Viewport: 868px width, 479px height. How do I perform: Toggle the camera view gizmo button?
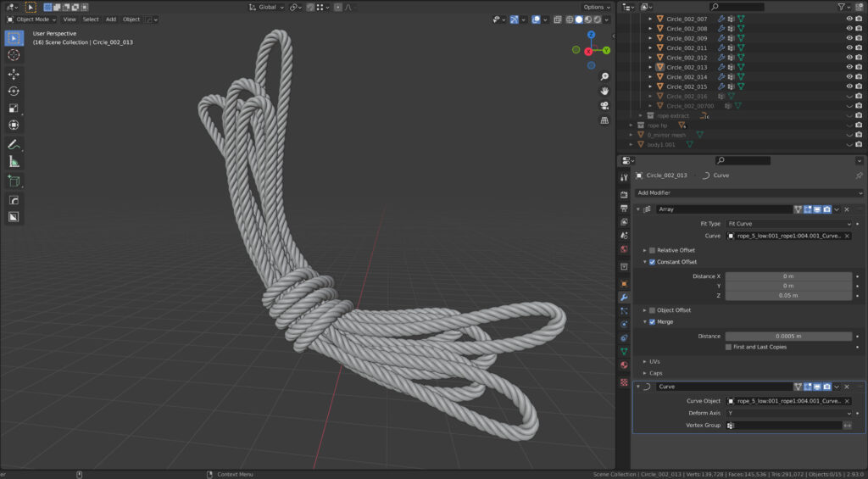pyautogui.click(x=604, y=106)
